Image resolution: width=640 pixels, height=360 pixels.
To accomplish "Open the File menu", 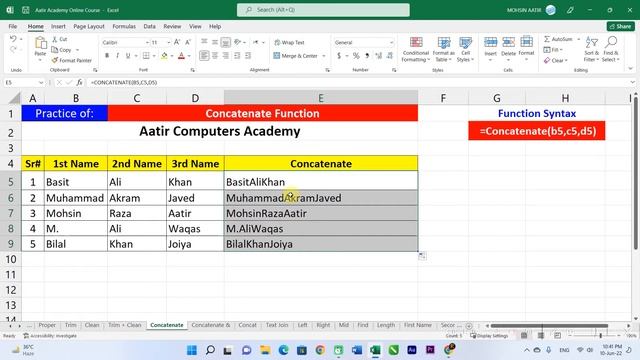I will click(x=13, y=27).
